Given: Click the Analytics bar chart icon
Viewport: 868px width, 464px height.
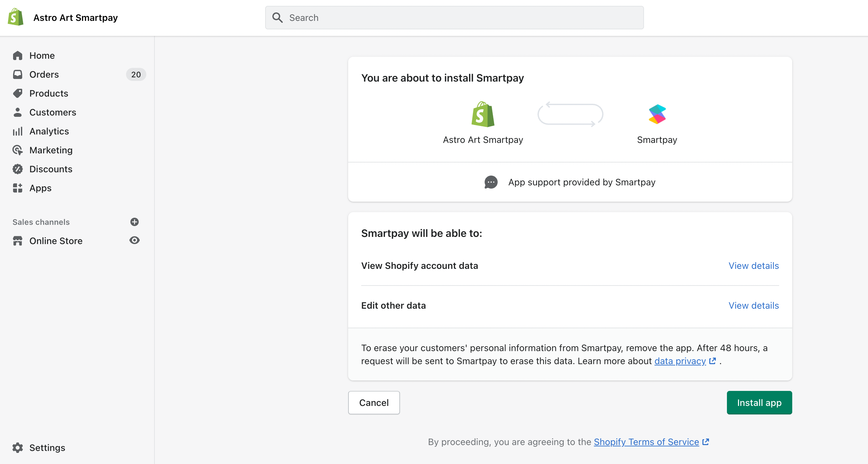Looking at the screenshot, I should [x=18, y=131].
